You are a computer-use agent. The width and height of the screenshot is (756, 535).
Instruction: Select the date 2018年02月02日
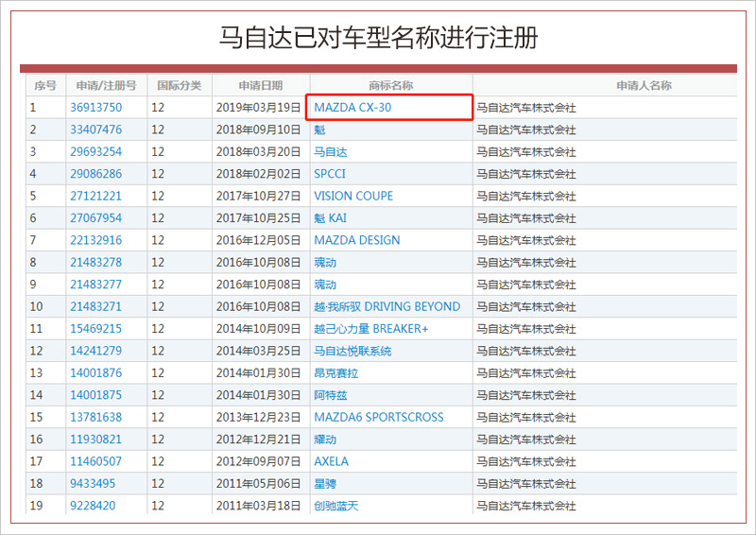[x=258, y=174]
